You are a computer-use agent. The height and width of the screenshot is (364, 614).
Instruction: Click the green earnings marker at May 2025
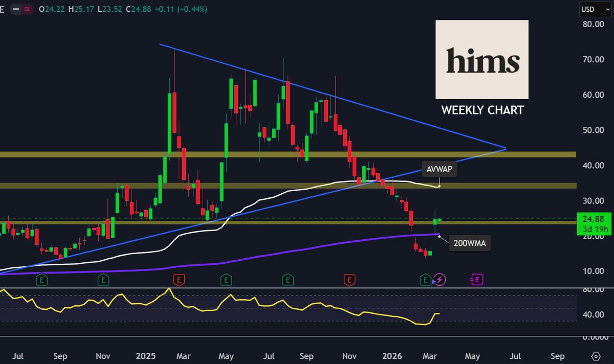[x=226, y=280]
